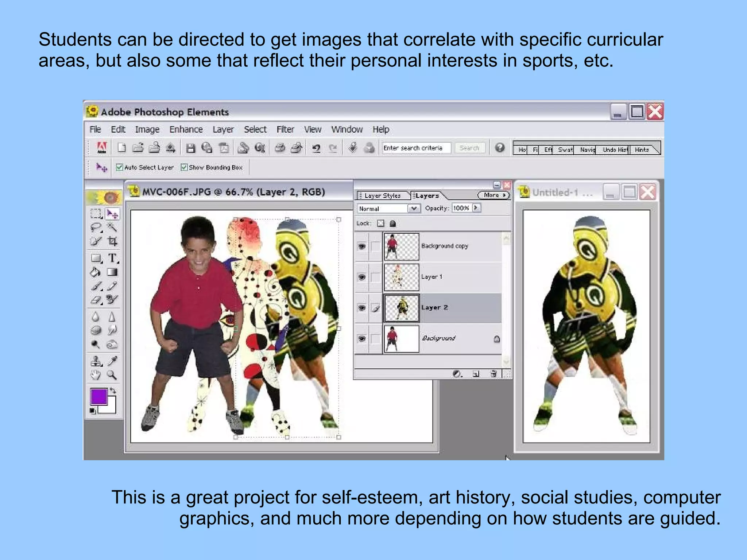The width and height of the screenshot is (747, 560).
Task: Select the Zoom tool
Action: [112, 375]
